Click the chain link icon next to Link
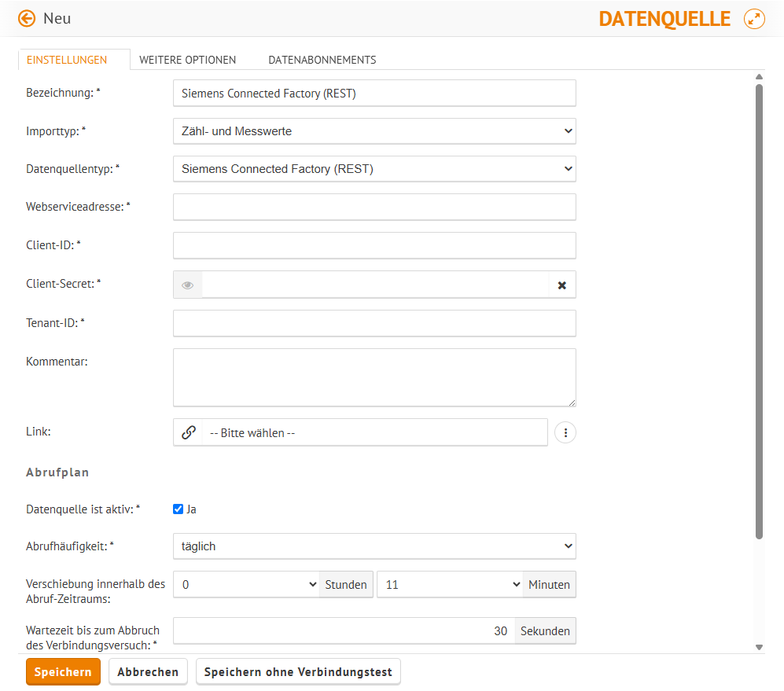This screenshot has width=784, height=691. pos(188,432)
